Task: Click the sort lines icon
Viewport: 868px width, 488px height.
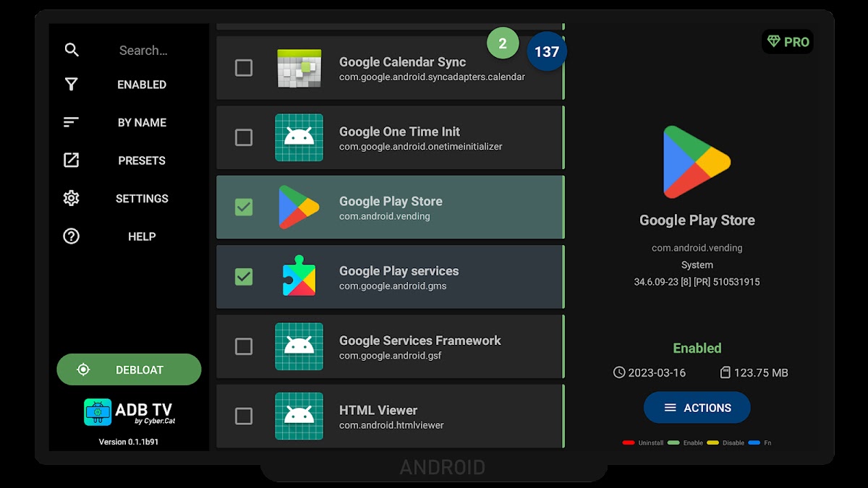Action: point(71,123)
